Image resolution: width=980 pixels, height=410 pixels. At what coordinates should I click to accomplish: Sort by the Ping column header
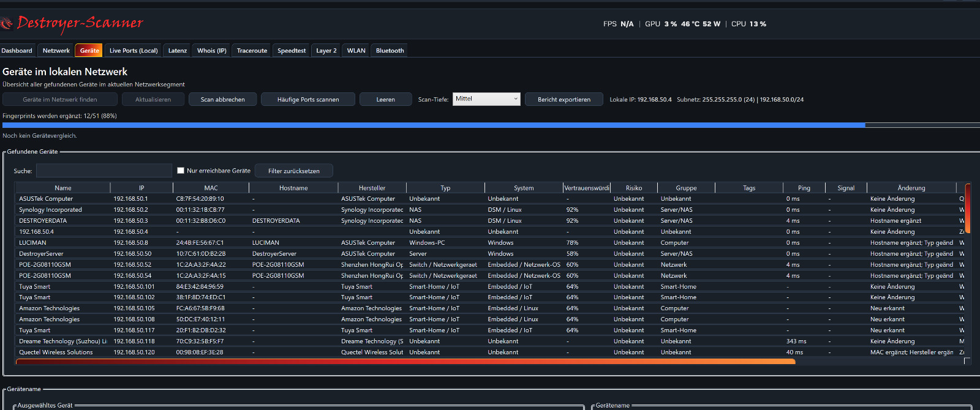[x=804, y=188]
